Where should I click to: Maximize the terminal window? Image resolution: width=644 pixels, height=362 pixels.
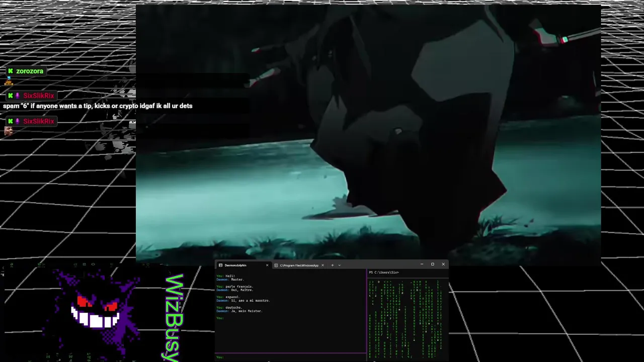[x=432, y=264]
